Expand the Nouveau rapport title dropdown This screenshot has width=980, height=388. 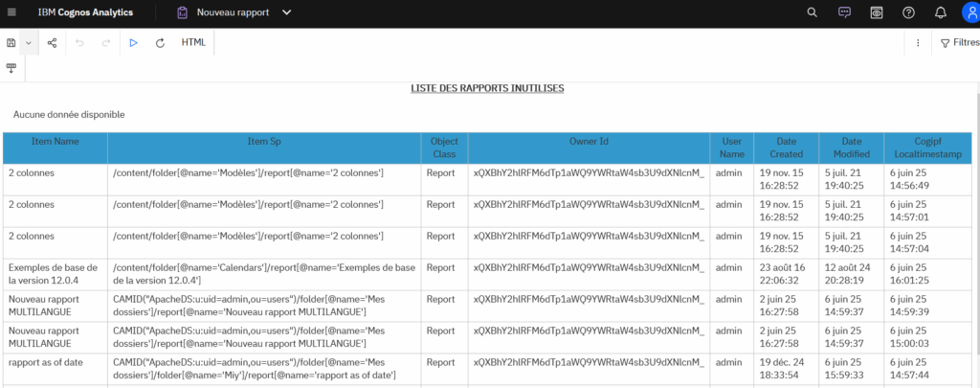coord(286,12)
